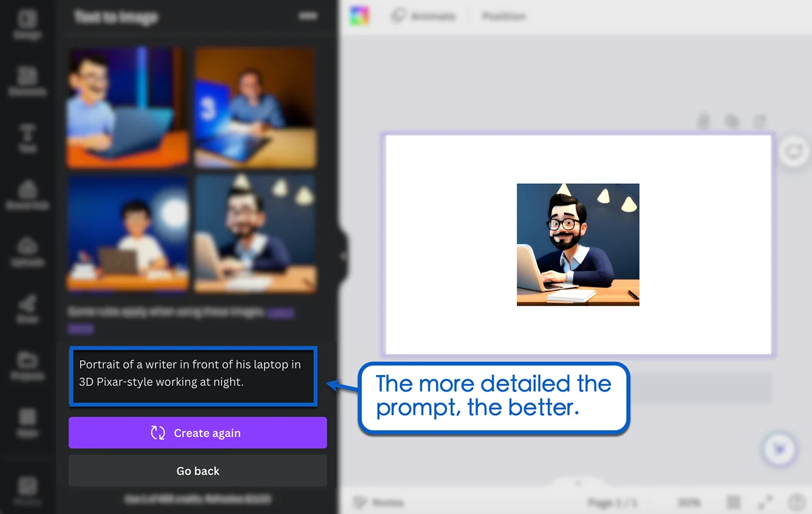Open the Apps sidebar icon
Screen dimensions: 812x514
27,422
